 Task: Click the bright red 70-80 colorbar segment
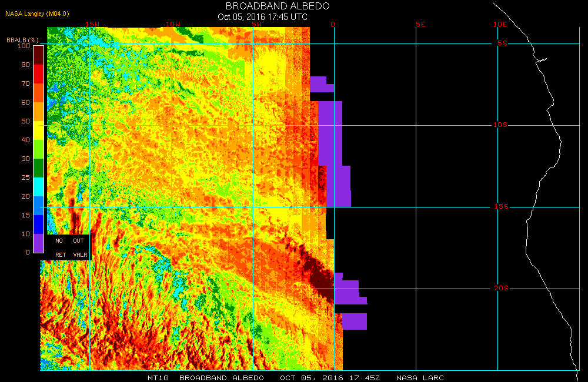click(39, 74)
